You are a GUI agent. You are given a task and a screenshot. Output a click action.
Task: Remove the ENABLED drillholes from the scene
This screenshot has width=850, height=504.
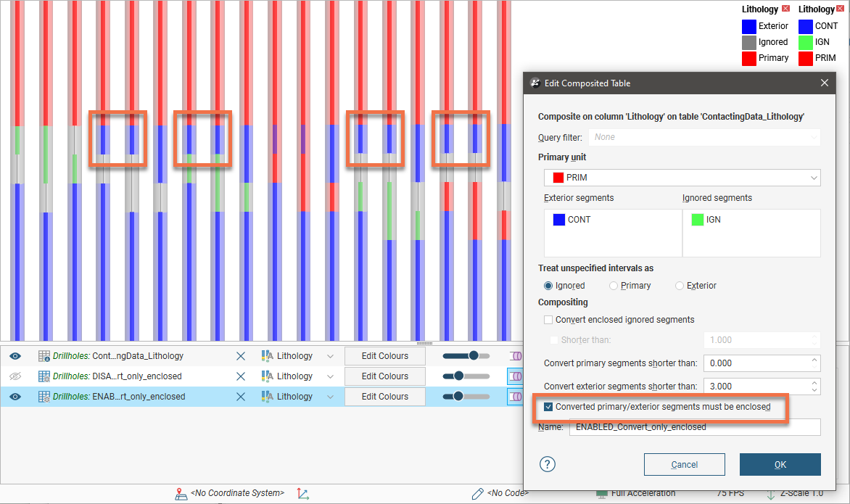point(241,397)
